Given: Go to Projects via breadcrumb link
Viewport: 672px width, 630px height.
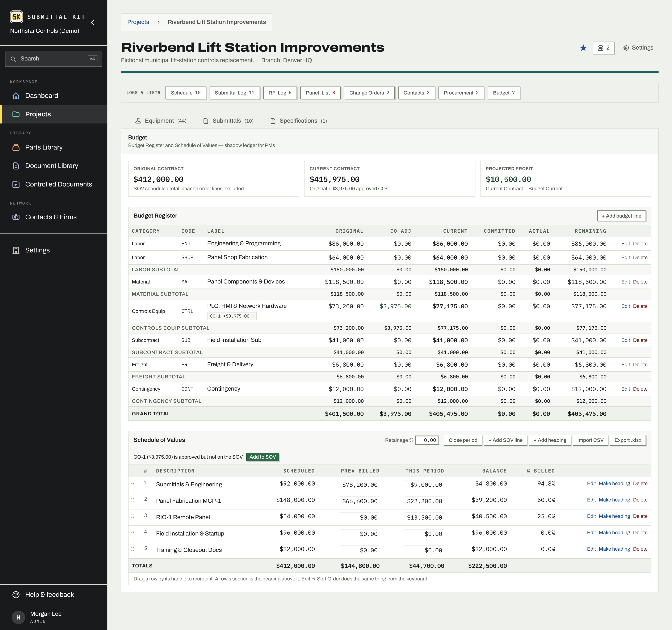Looking at the screenshot, I should point(138,22).
